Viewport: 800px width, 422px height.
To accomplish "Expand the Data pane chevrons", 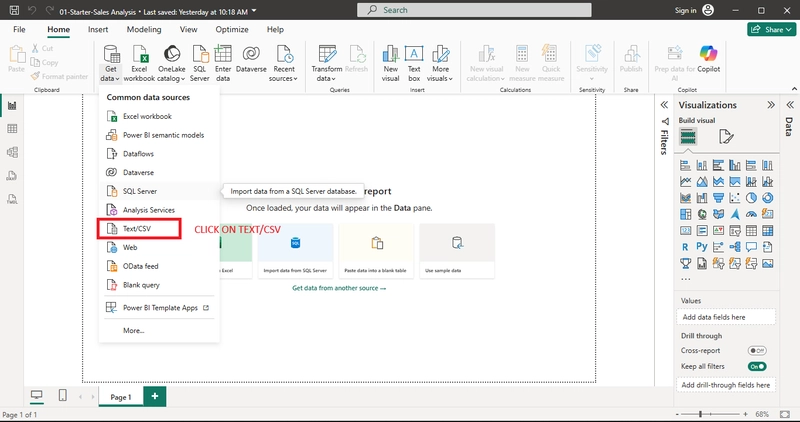I will [790, 105].
